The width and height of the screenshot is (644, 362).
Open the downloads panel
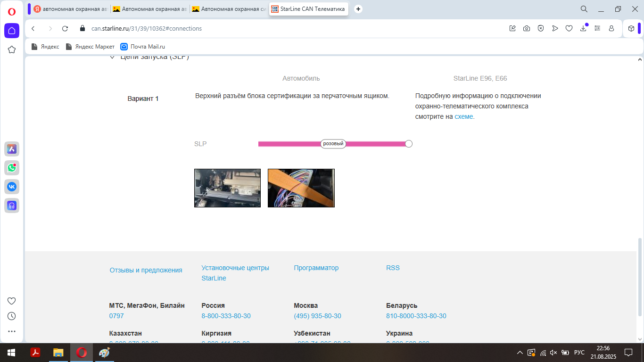(x=583, y=28)
